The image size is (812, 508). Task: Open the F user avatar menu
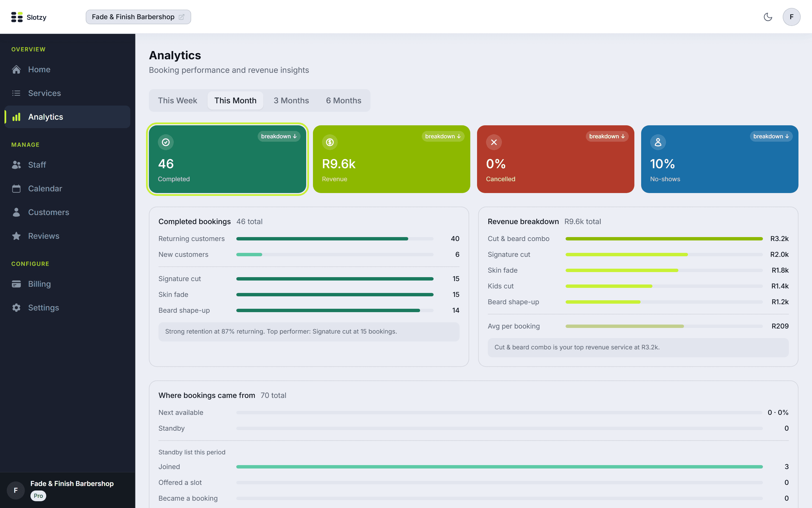tap(791, 17)
